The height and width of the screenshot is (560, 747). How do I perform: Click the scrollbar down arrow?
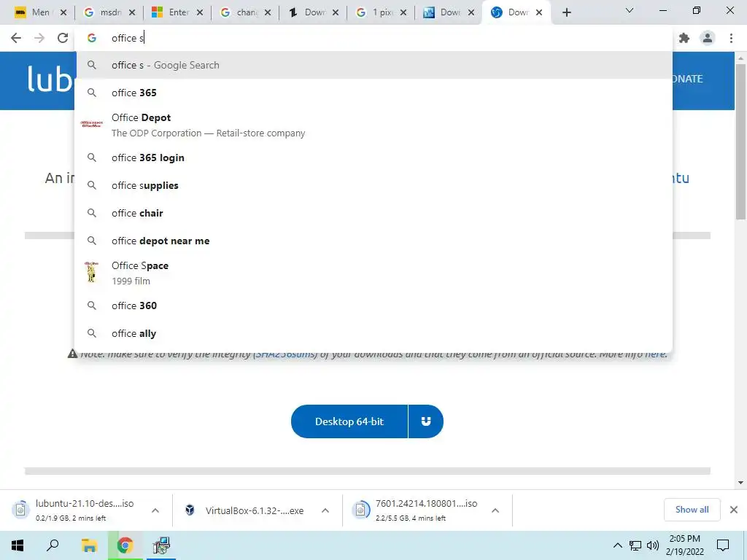(x=740, y=483)
